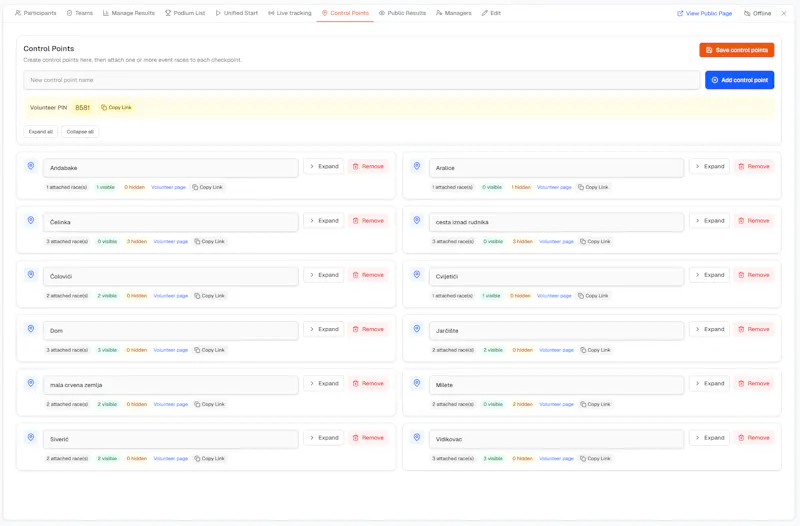Click the pin icon beside cesta iznad rudnika
This screenshot has width=800, height=526.
click(417, 220)
